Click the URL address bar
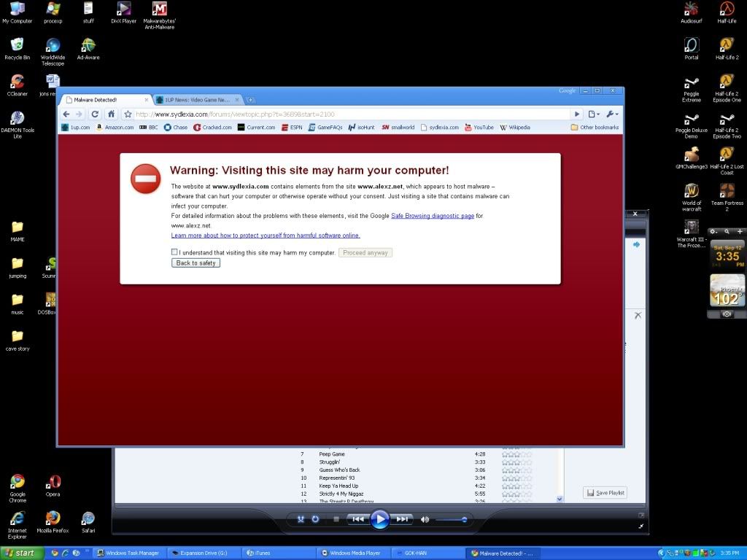The image size is (747, 560). 350,114
